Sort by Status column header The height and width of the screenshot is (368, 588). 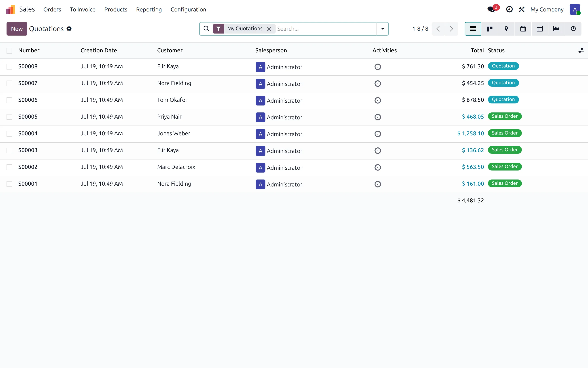(x=496, y=50)
